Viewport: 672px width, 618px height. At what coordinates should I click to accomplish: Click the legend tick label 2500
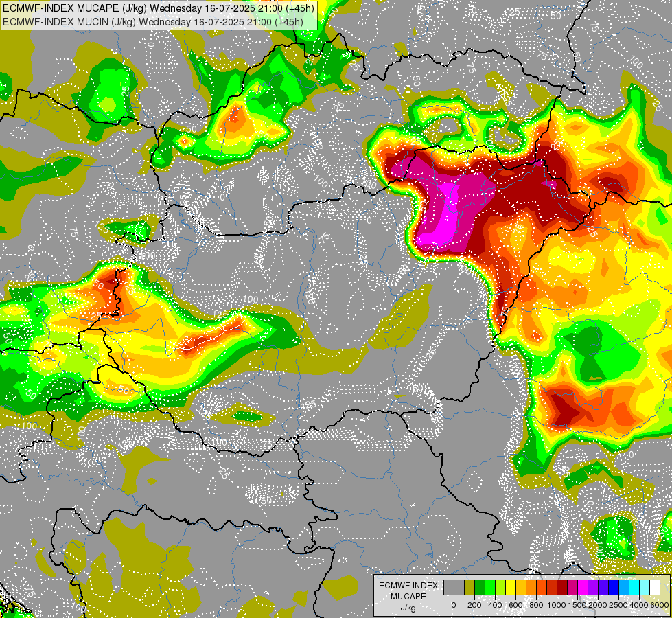click(618, 605)
